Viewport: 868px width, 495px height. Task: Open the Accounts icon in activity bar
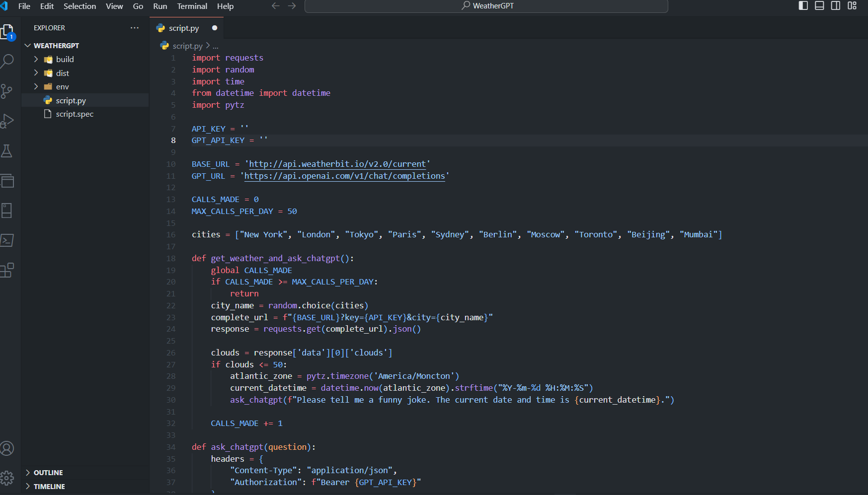[x=7, y=448]
